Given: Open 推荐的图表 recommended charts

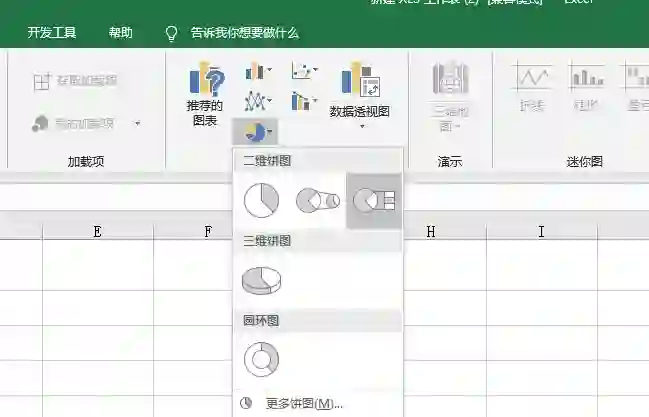Looking at the screenshot, I should tap(205, 95).
